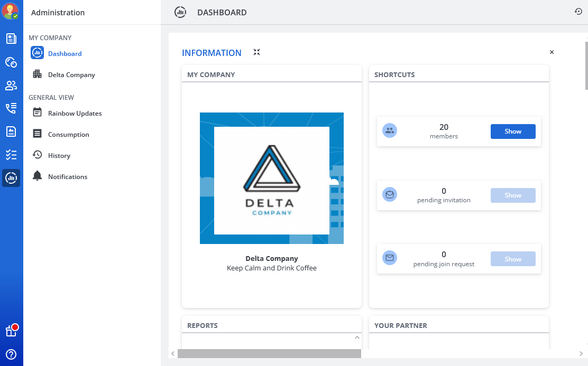Viewport: 588px width, 366px height.
Task: Open Rainbow Updates menu item
Action: [75, 114]
